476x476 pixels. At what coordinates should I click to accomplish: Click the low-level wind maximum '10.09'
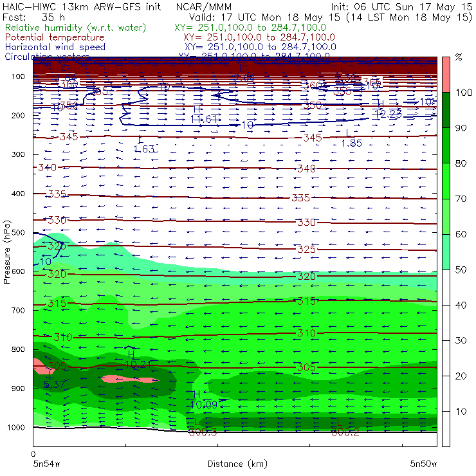click(204, 405)
